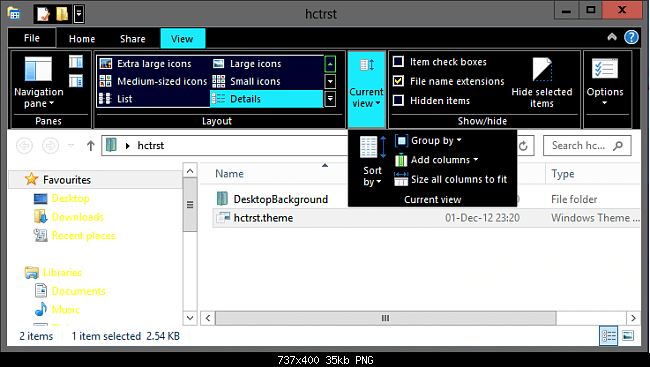This screenshot has width=650, height=367.
Task: Click the Properties quick access icon
Action: (43, 14)
